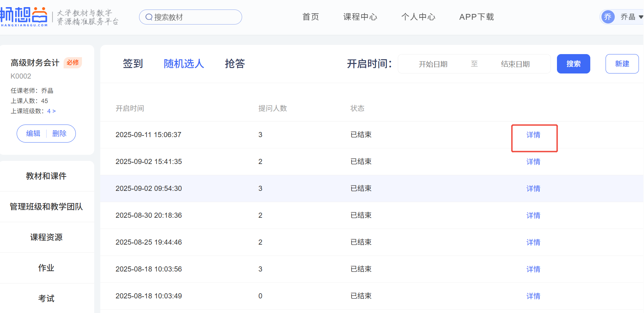Pick a 开始日期 start date

(433, 64)
